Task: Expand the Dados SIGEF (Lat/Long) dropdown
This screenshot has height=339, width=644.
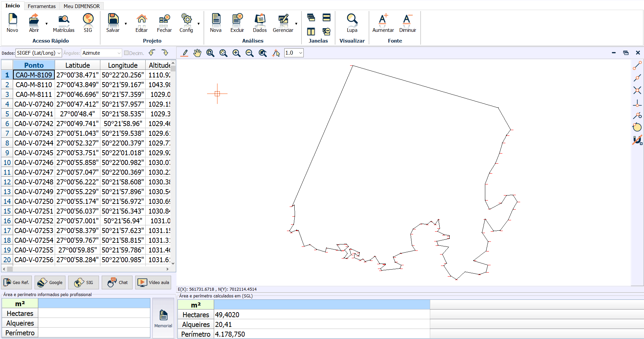Action: click(x=59, y=53)
